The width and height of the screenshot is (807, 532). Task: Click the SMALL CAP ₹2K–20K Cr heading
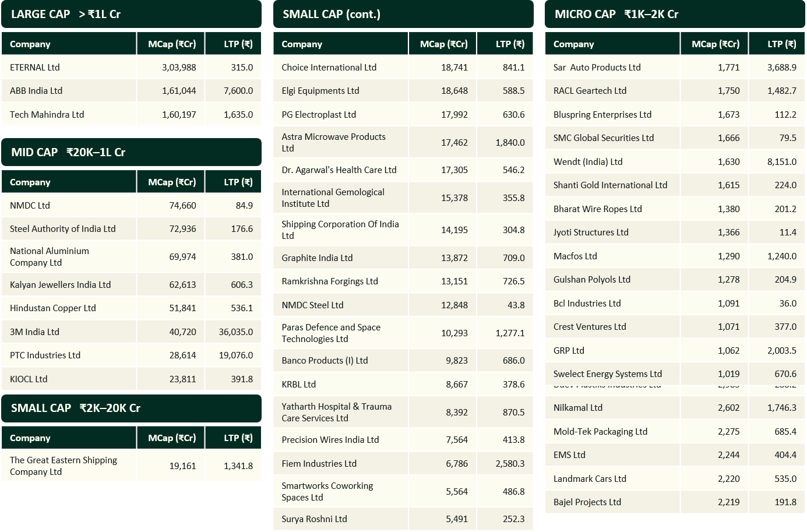click(x=131, y=408)
